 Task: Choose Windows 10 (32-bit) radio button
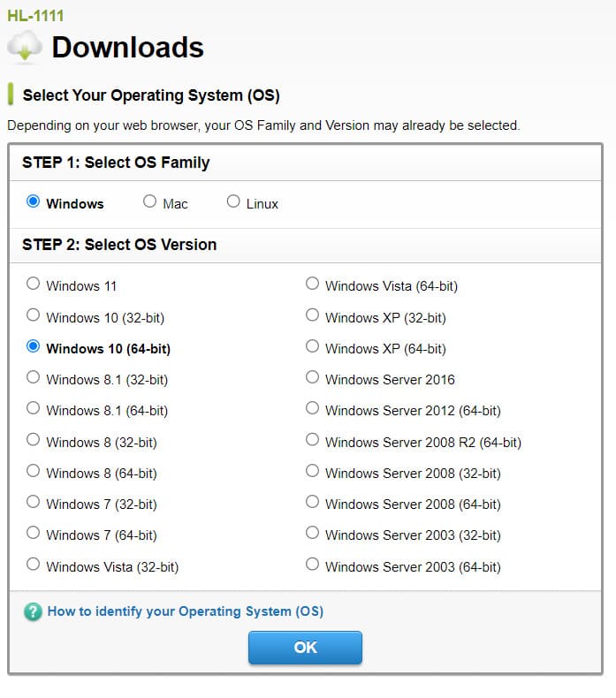click(x=34, y=315)
